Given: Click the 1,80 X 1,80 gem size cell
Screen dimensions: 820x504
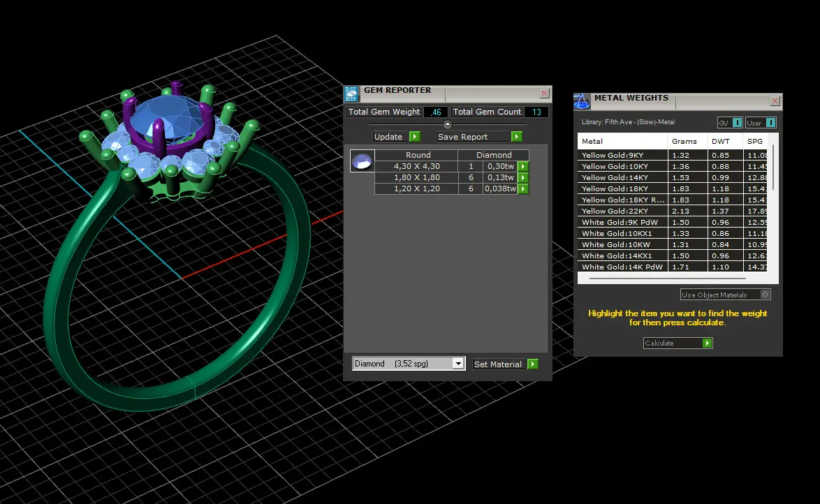Looking at the screenshot, I should coord(417,178).
